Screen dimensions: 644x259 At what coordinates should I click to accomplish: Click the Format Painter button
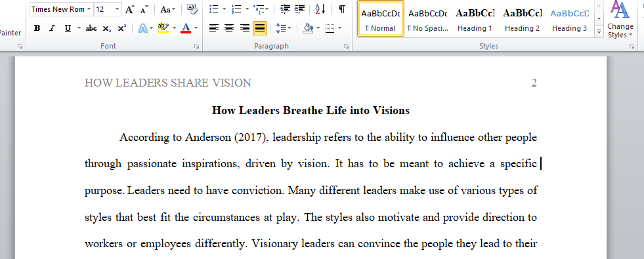[x=11, y=33]
